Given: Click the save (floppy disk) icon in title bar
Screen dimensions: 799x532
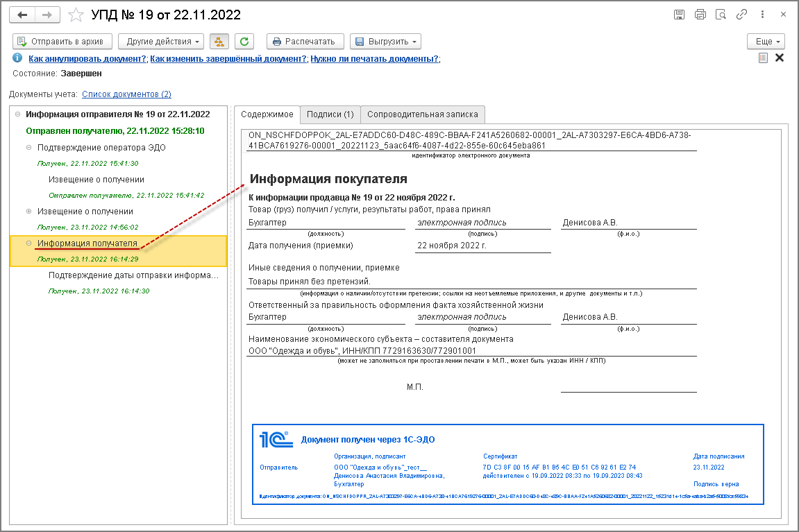Looking at the screenshot, I should pos(679,15).
